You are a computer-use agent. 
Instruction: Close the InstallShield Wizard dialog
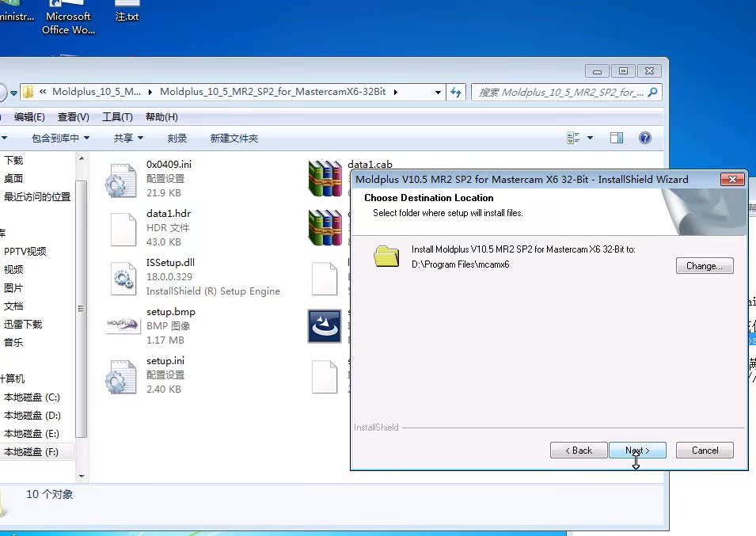click(732, 179)
